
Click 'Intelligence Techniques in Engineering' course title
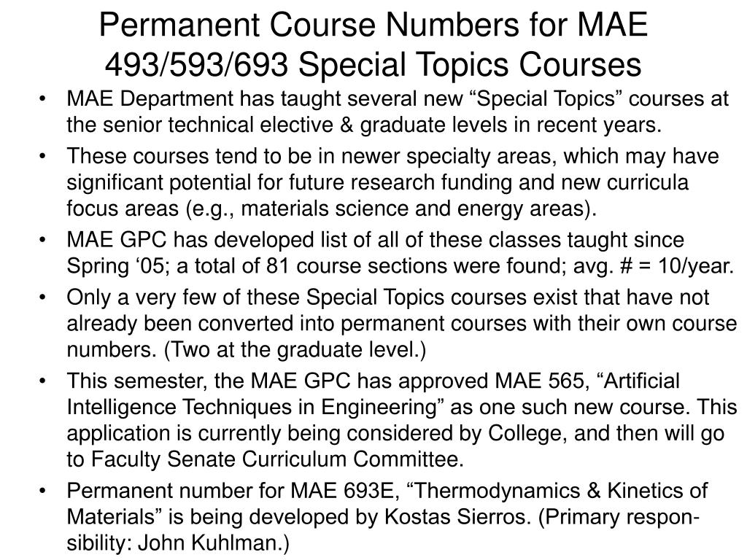[x=252, y=408]
